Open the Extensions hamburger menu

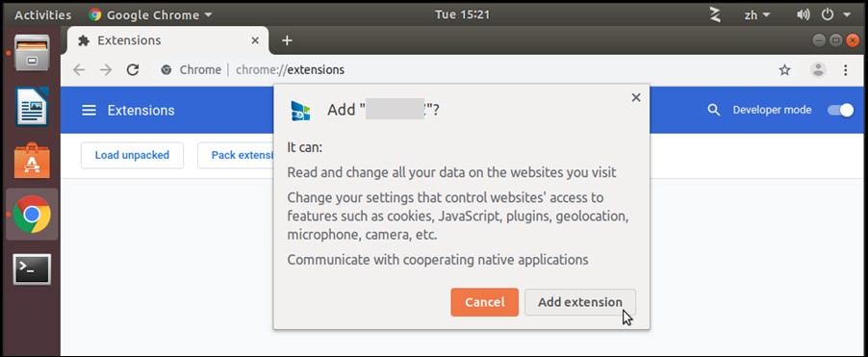[89, 110]
